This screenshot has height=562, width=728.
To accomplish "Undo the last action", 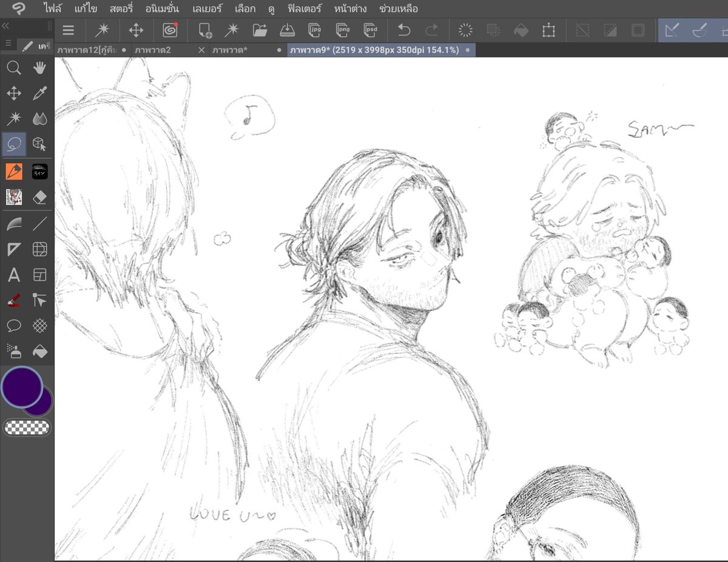I will (404, 30).
